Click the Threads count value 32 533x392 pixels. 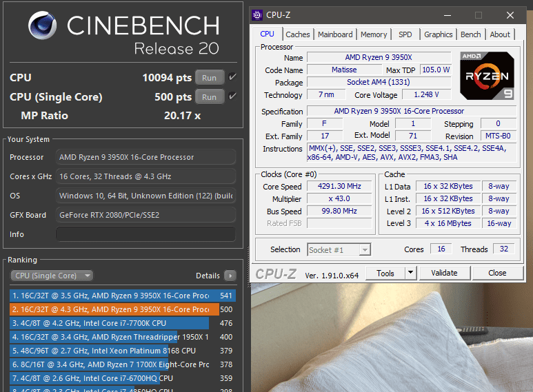pos(504,249)
